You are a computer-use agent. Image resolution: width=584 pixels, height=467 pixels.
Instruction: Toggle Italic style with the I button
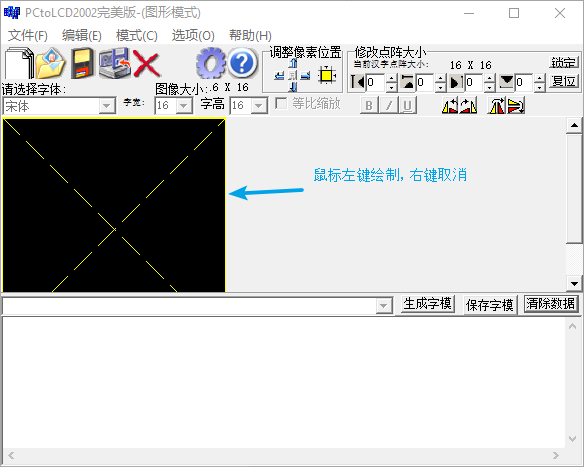[388, 106]
